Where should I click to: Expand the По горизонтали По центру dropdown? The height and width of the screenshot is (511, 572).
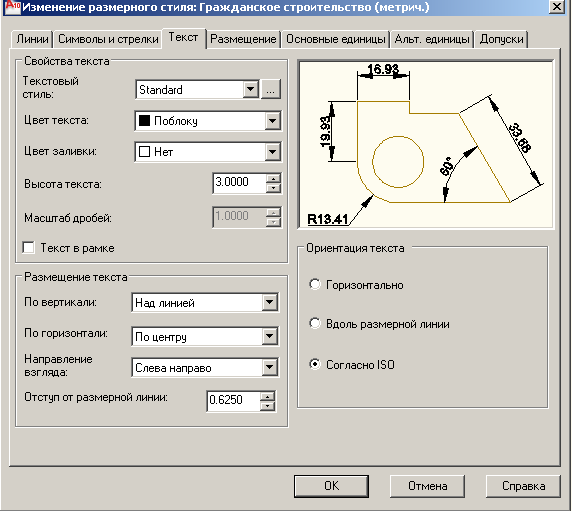click(x=270, y=336)
